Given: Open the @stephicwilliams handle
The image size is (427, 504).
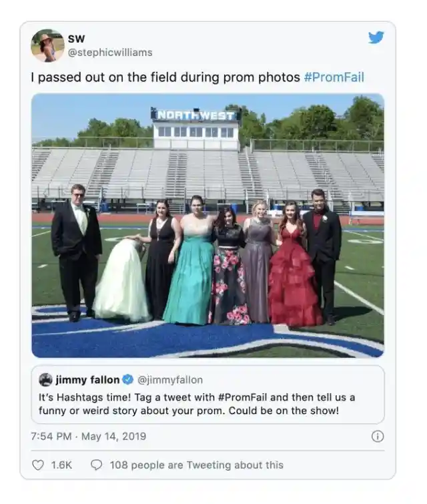Looking at the screenshot, I should [x=110, y=52].
